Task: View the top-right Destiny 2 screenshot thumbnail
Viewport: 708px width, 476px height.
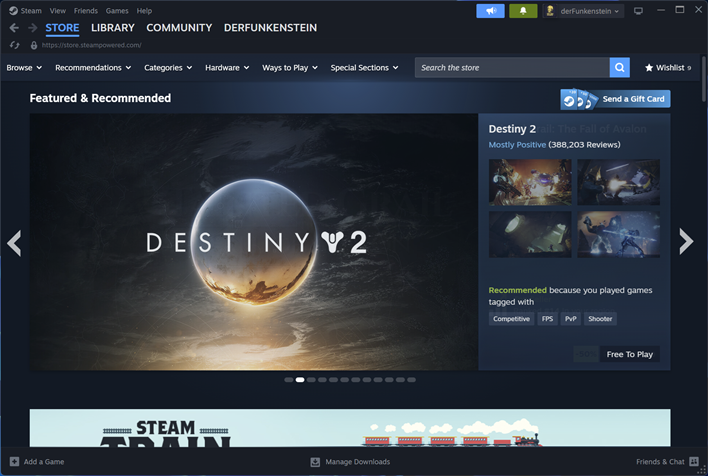Action: pos(619,182)
